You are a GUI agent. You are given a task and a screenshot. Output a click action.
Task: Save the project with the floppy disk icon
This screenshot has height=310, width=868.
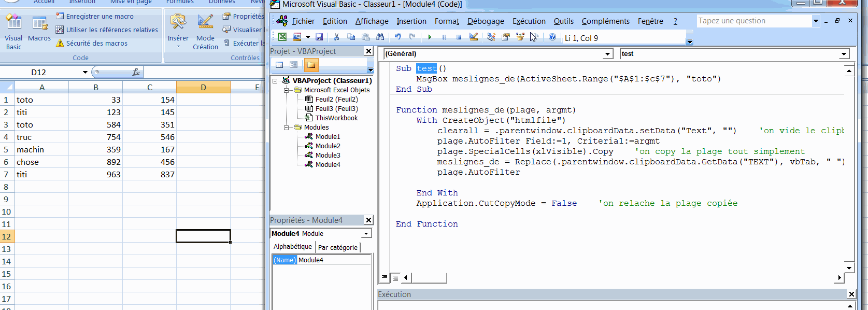(319, 37)
